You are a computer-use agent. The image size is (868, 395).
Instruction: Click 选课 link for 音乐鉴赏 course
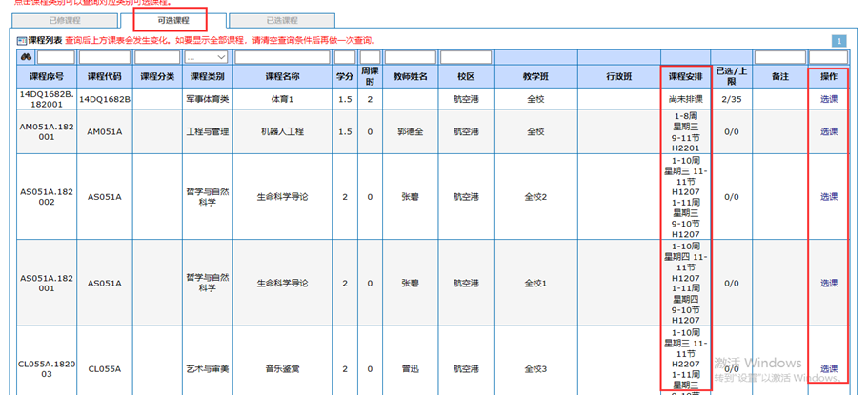828,368
